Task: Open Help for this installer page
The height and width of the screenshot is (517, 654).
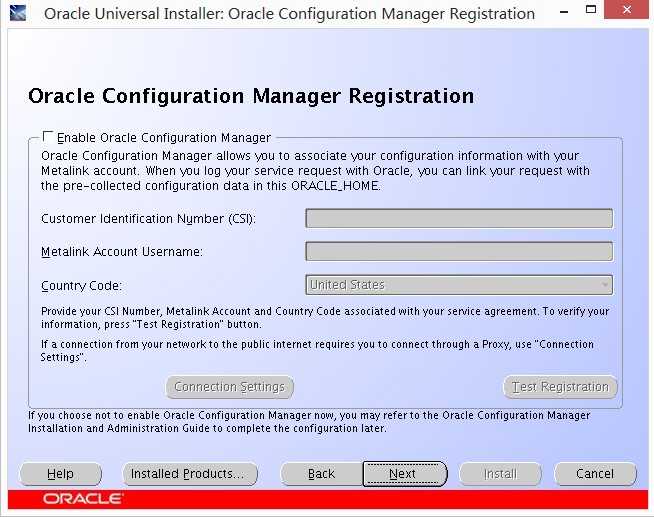Action: pyautogui.click(x=60, y=474)
